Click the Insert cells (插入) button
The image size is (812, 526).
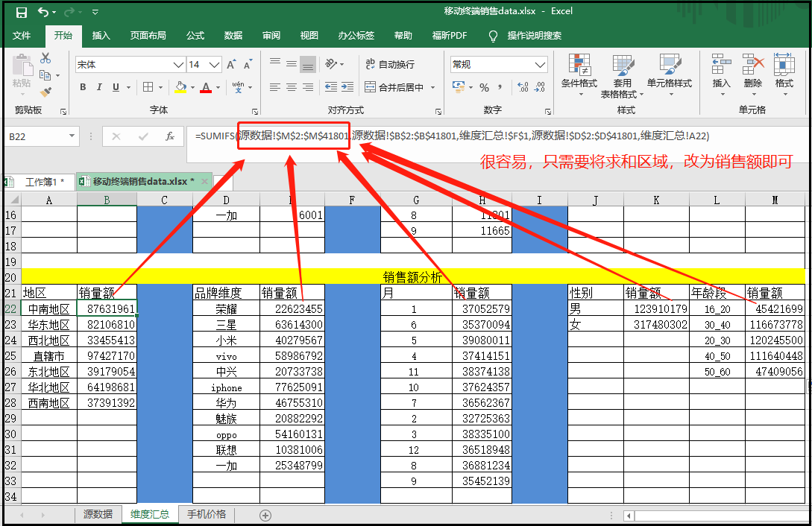[721, 75]
